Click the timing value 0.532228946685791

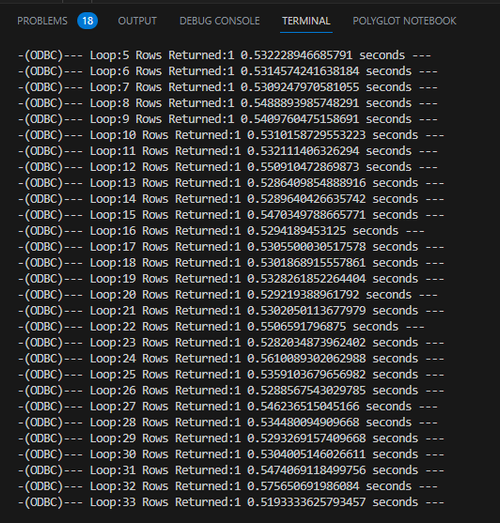pyautogui.click(x=297, y=55)
